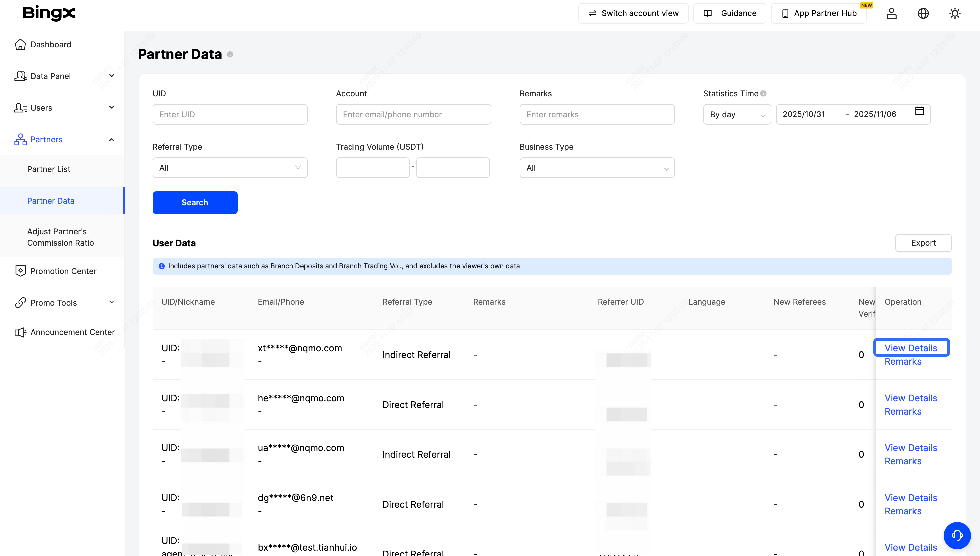Click info icon next to Partner Data
The image size is (980, 556).
230,55
